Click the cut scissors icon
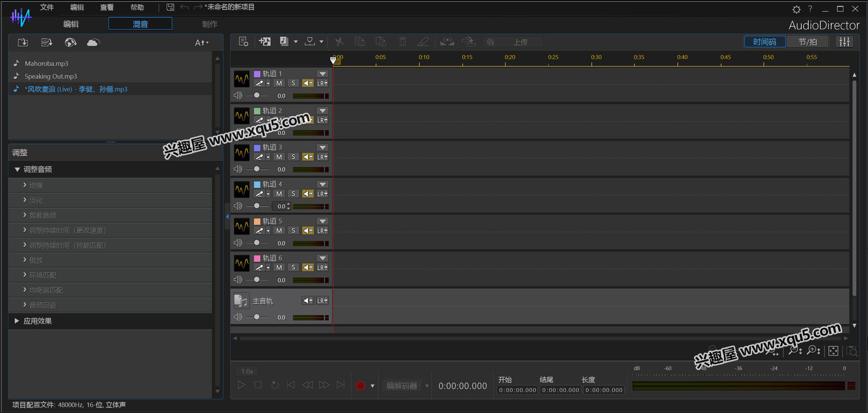 click(x=339, y=42)
